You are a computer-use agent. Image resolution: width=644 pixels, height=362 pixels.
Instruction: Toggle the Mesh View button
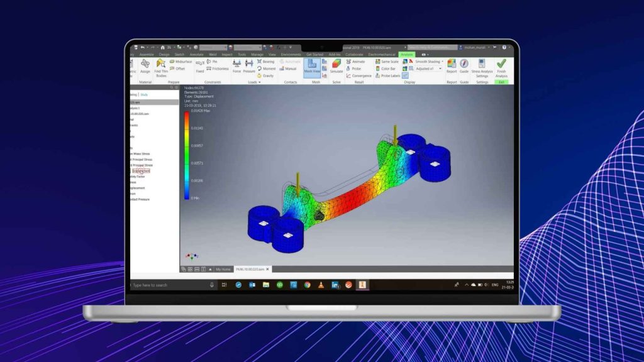click(x=312, y=66)
